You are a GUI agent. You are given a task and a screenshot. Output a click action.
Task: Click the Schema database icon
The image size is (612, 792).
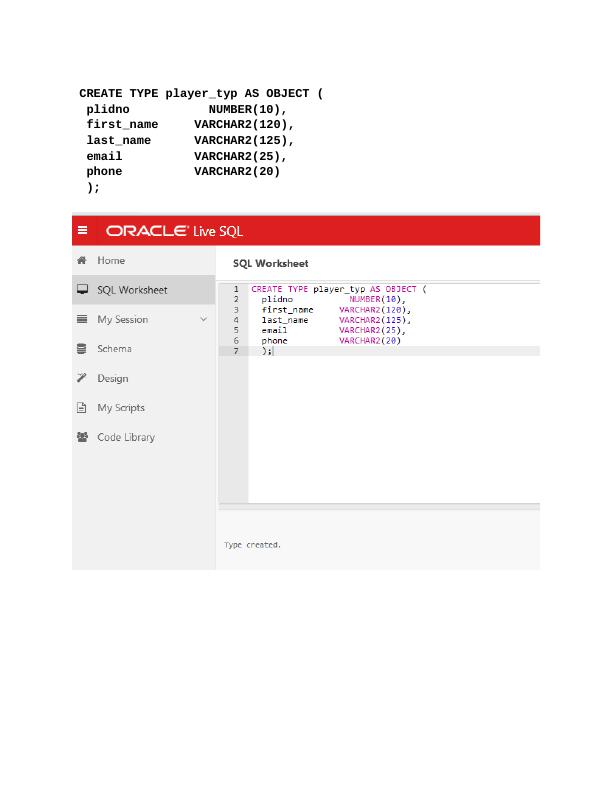[82, 349]
